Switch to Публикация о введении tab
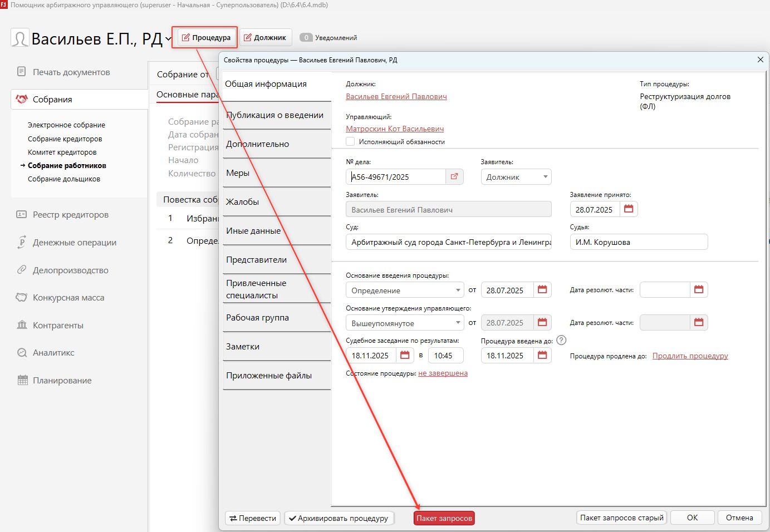This screenshot has height=532, width=770. point(277,115)
